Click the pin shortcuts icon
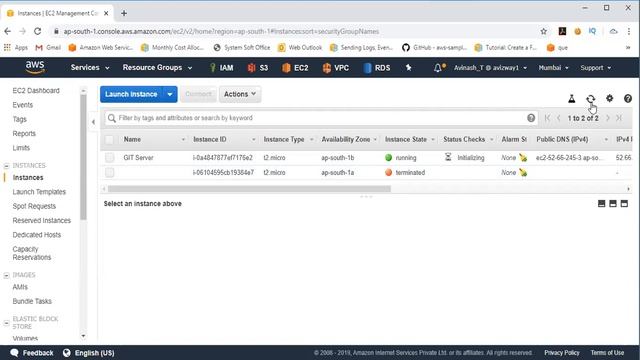 click(x=409, y=68)
